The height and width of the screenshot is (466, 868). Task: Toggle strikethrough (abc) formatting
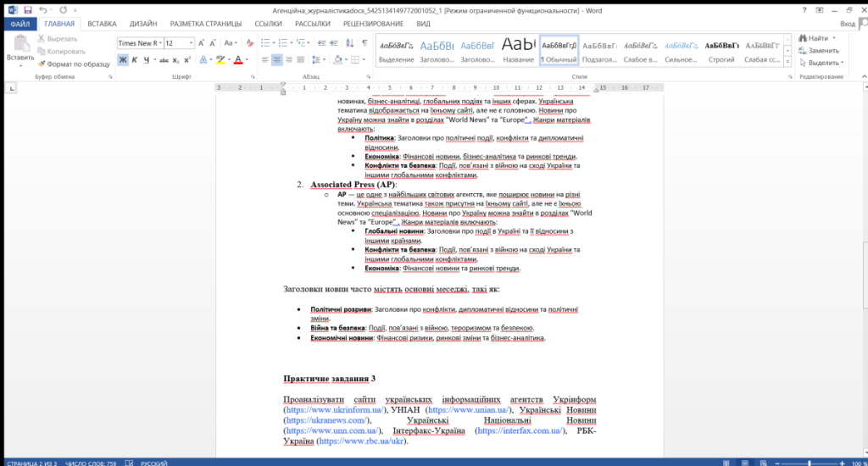(164, 60)
